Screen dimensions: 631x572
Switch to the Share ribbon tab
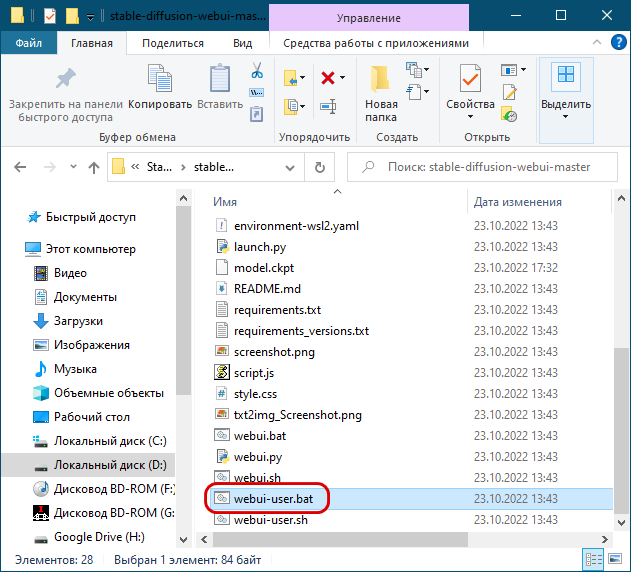173,43
